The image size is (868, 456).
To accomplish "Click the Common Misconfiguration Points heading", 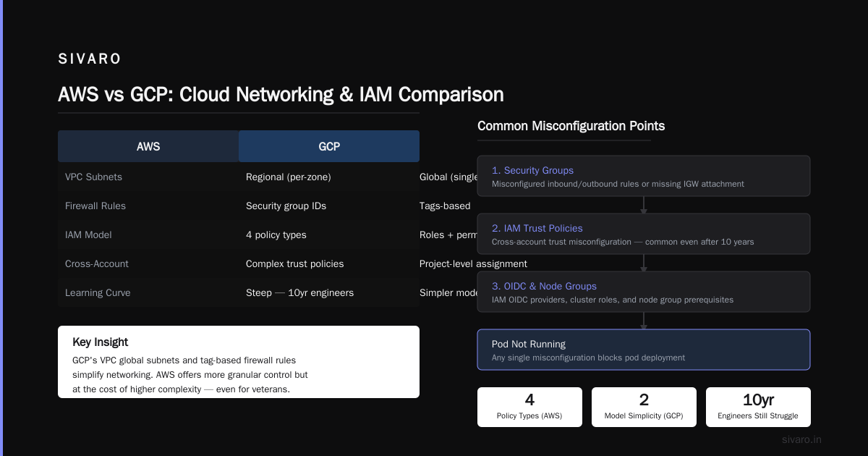I will (571, 126).
